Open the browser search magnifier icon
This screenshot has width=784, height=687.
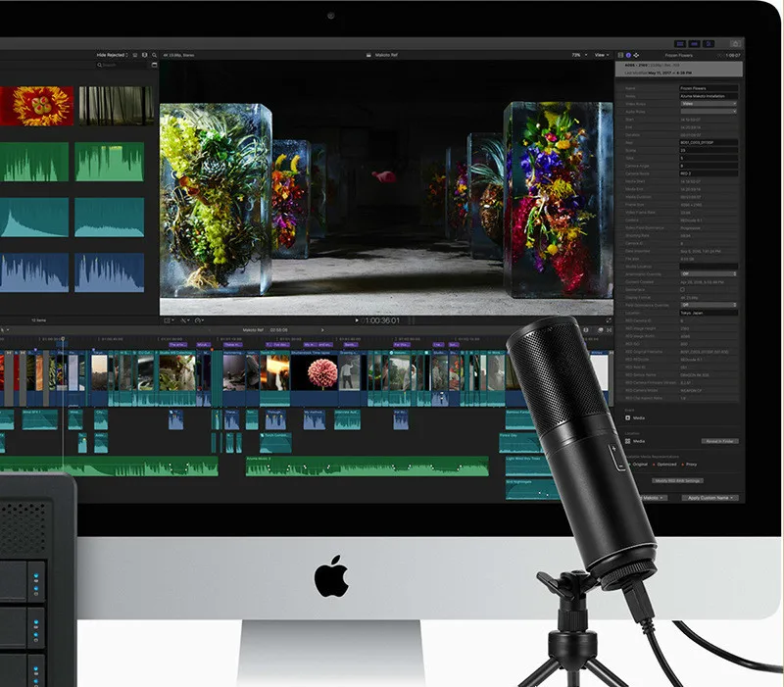pyautogui.click(x=155, y=55)
